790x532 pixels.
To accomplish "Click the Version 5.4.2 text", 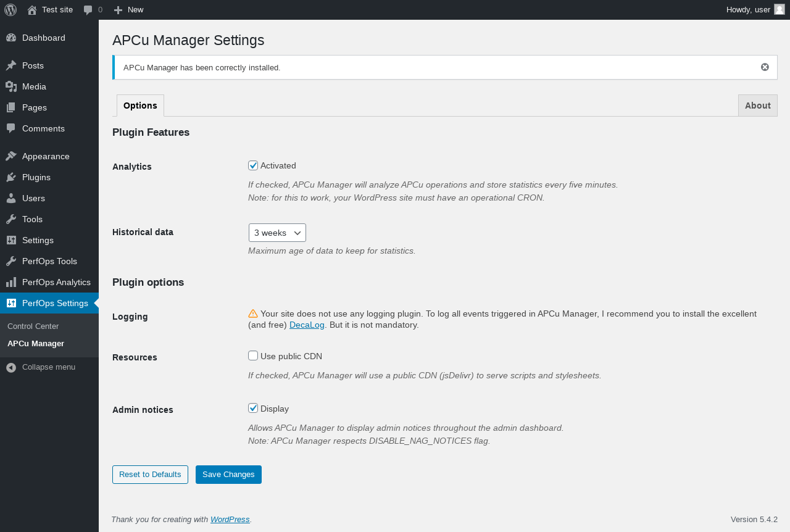I will [x=754, y=520].
